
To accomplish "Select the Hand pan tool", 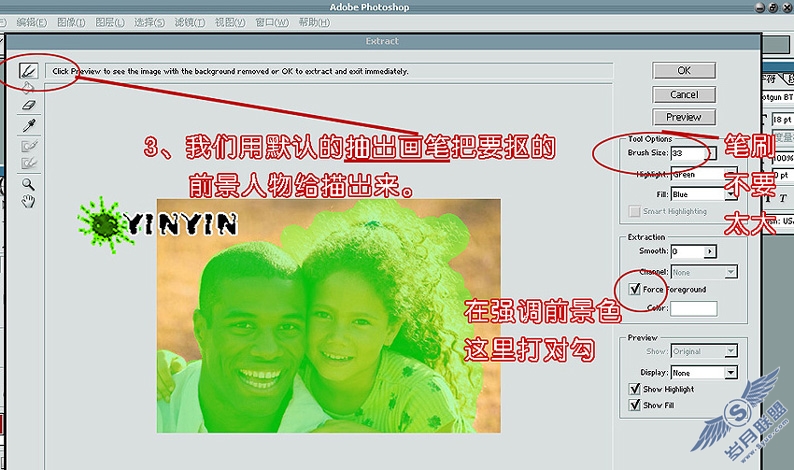I will [28, 202].
